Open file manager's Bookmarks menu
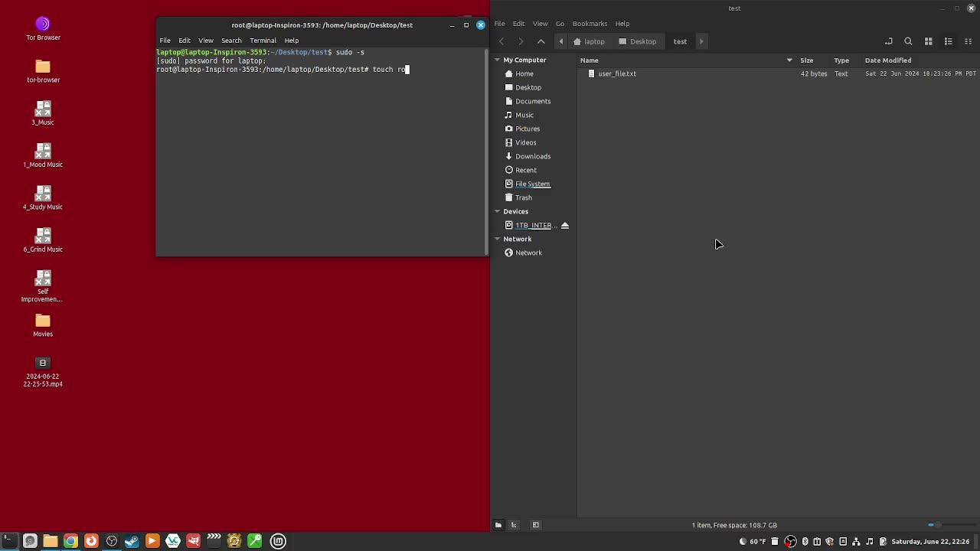Viewport: 980px width, 551px height. (590, 24)
